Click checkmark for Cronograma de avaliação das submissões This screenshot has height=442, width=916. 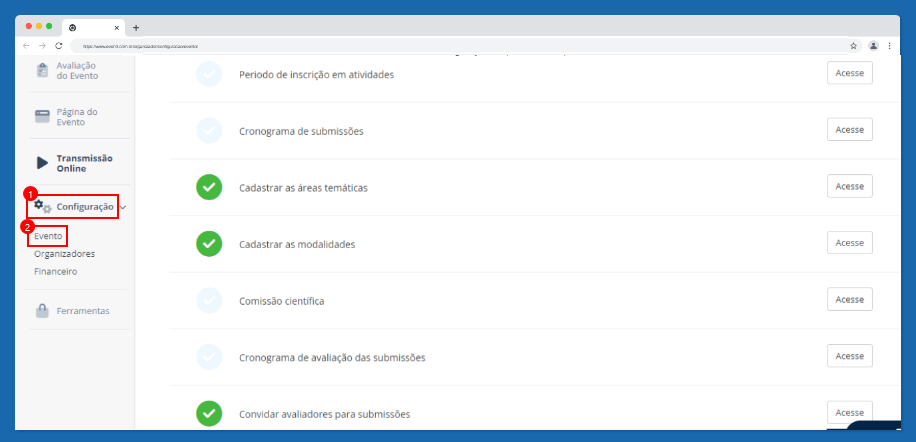(209, 357)
